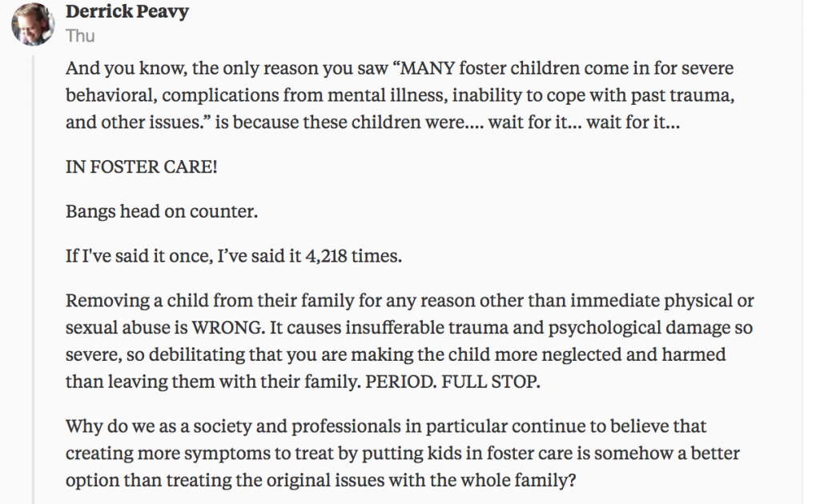This screenshot has height=504, width=820.
Task: Click the 'IN FOSTER CARE!' line
Action: [141, 166]
